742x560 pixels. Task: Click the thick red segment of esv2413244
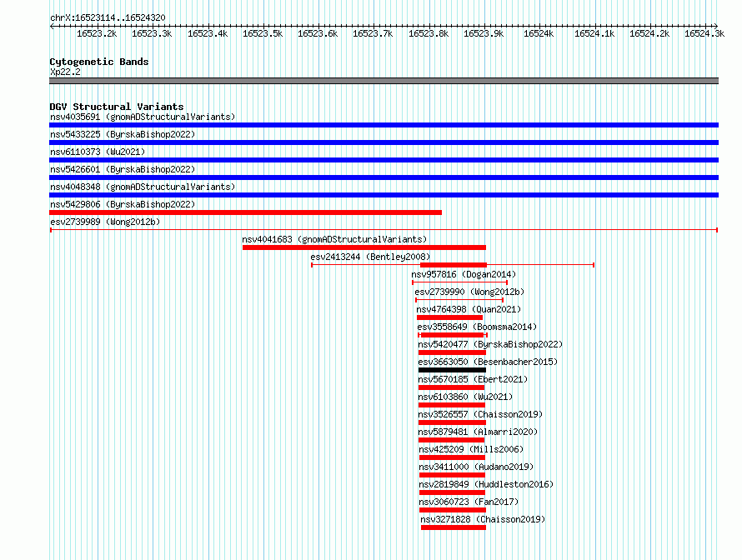(454, 265)
